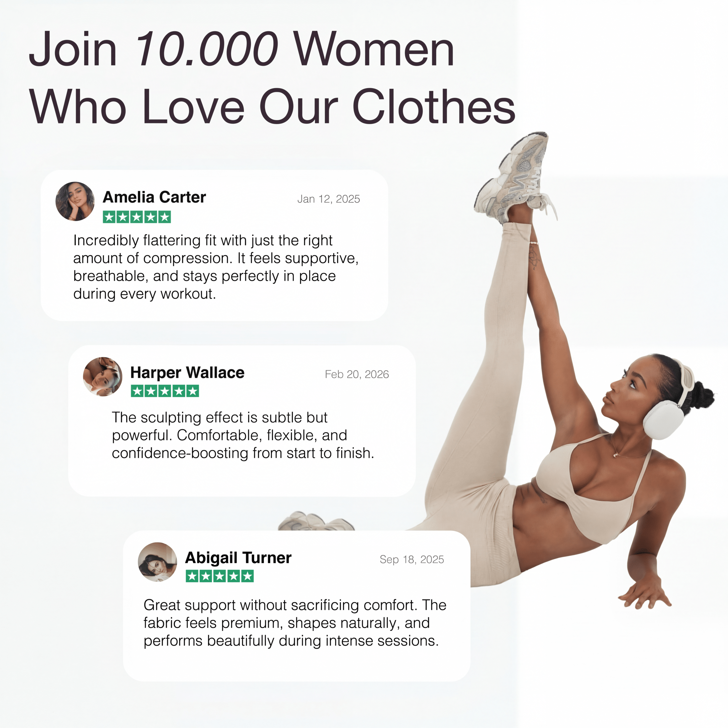Image resolution: width=728 pixels, height=728 pixels.
Task: Click the first star under Amelia Carter
Action: 109,217
